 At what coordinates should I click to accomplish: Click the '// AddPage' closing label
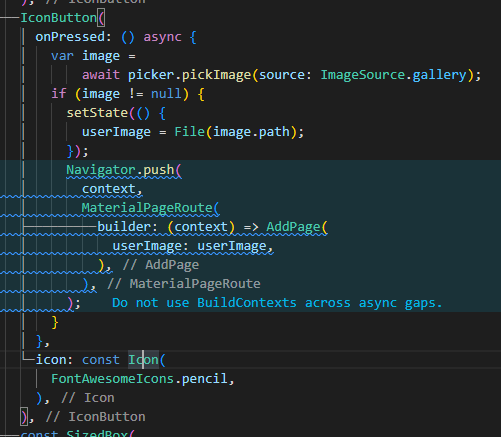[161, 265]
